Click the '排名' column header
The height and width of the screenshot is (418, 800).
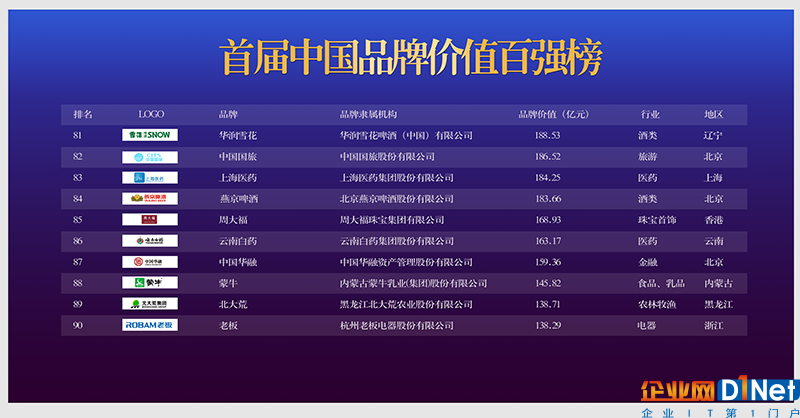(83, 114)
